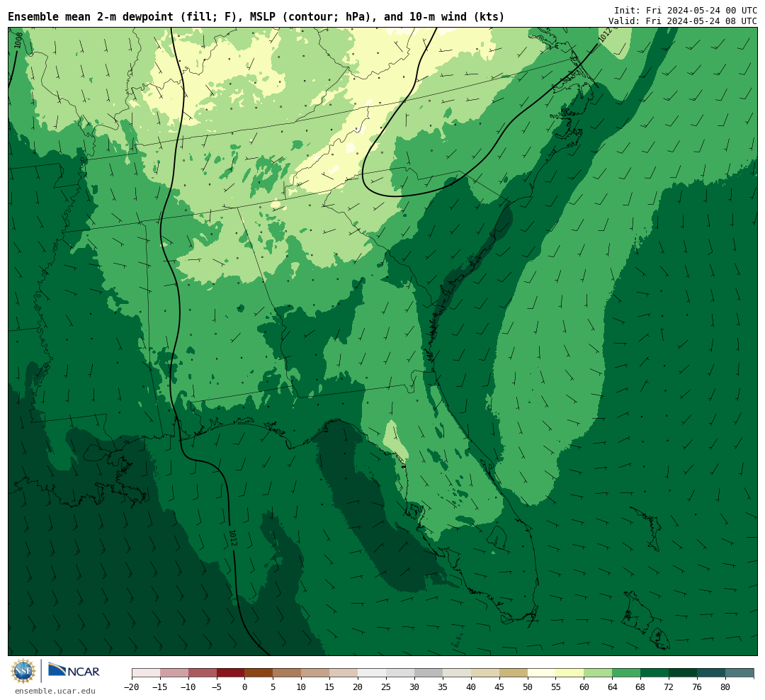Click the colorbar label 80
The width and height of the screenshot is (765, 700).
tap(725, 687)
